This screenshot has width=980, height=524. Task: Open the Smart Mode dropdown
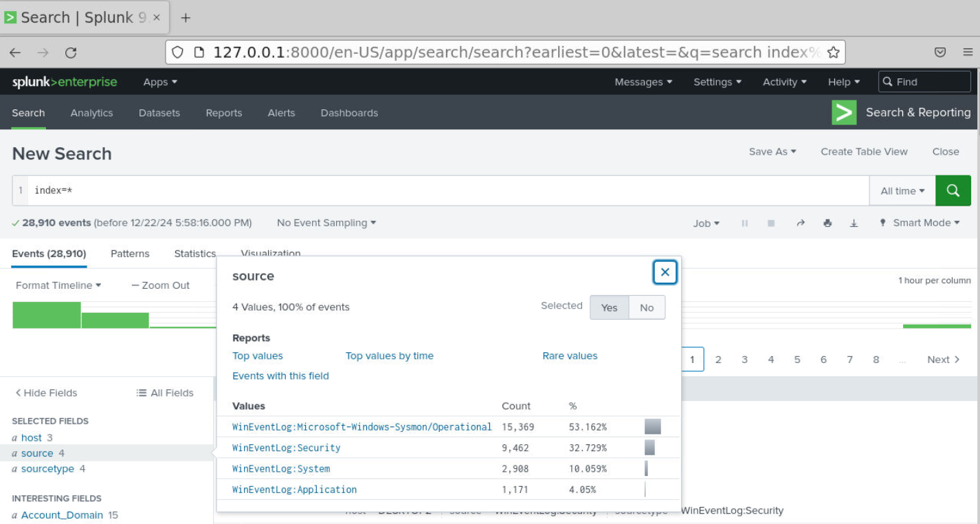pyautogui.click(x=920, y=223)
